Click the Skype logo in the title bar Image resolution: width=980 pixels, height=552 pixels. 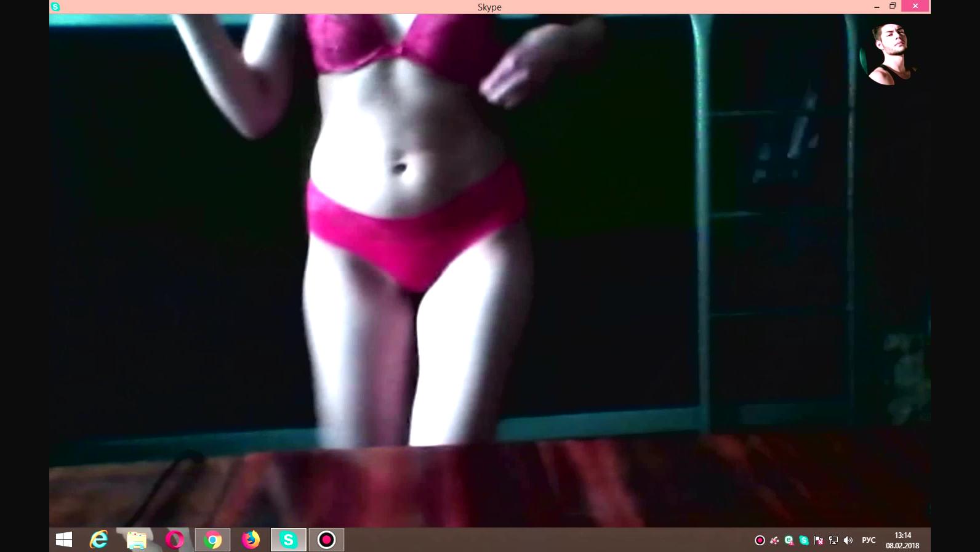[x=55, y=7]
